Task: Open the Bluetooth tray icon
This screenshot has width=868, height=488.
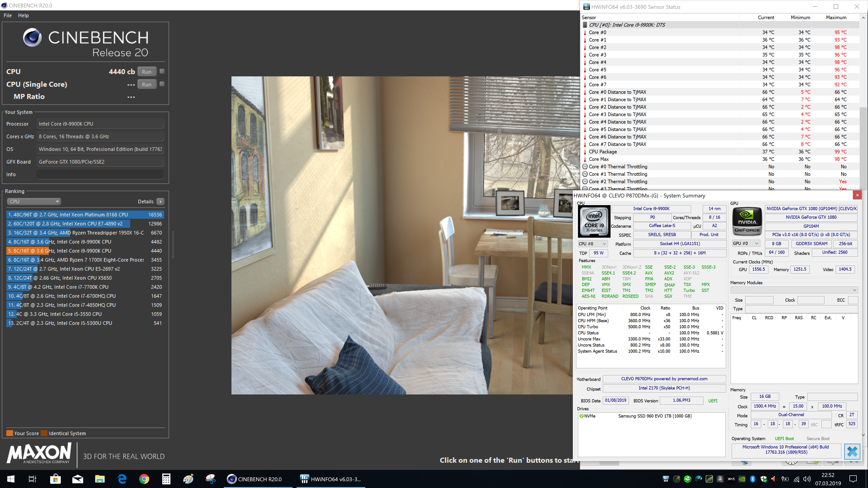Action: tap(753, 479)
